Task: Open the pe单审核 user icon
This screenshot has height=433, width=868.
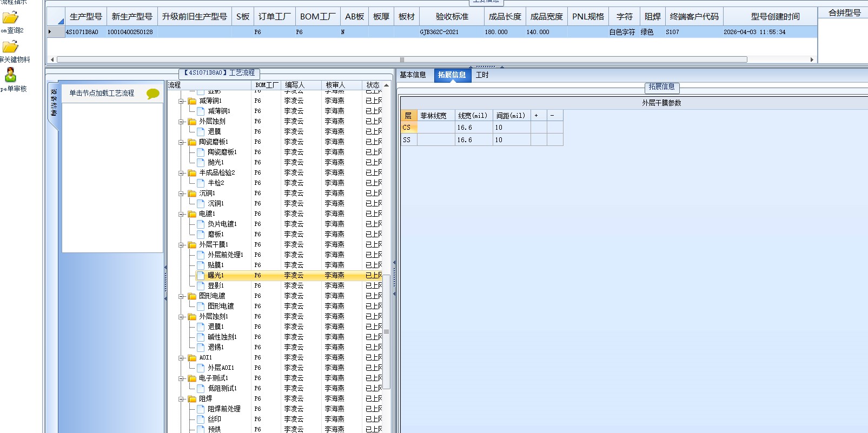Action: coord(10,75)
